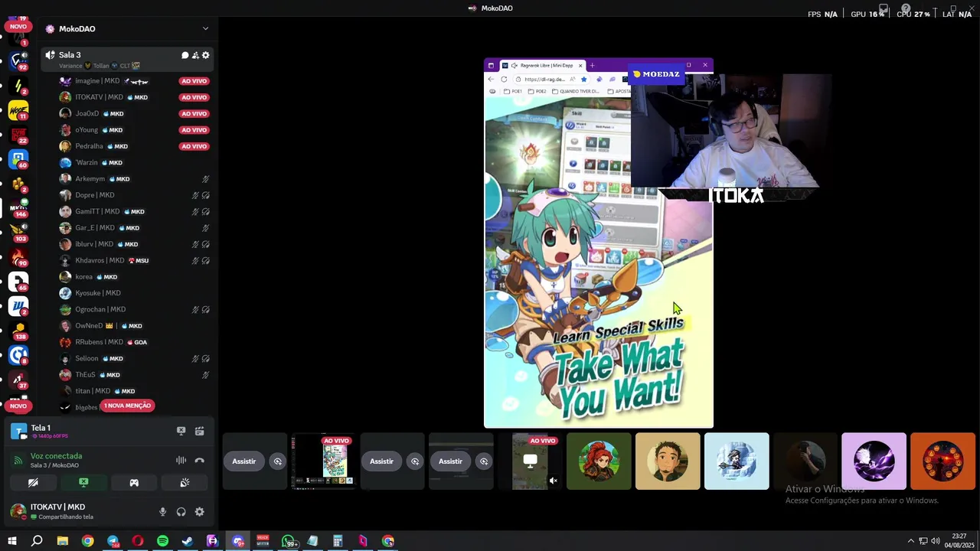Screen dimensions: 980x551
Task: Show hidden system tray icons
Action: click(910, 541)
